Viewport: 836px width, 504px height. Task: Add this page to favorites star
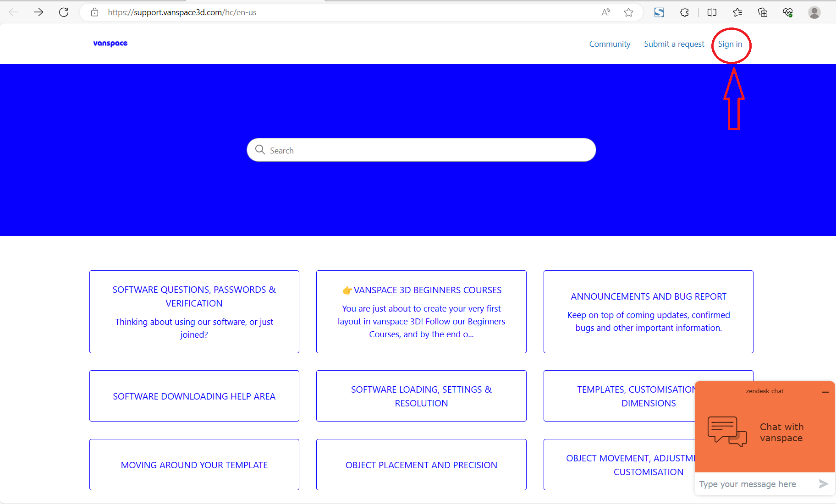point(628,12)
